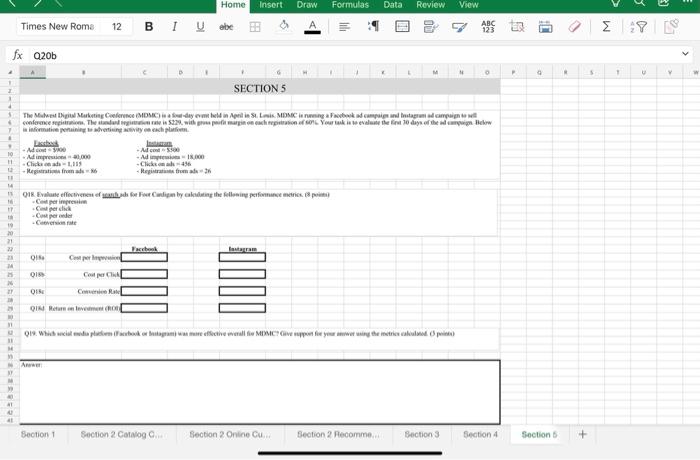Click the select-all corner of the grid
The height and width of the screenshot is (460, 700).
click(x=10, y=72)
